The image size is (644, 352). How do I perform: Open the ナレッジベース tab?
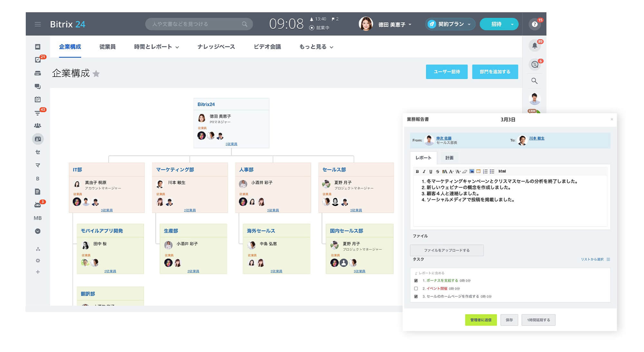pos(216,47)
